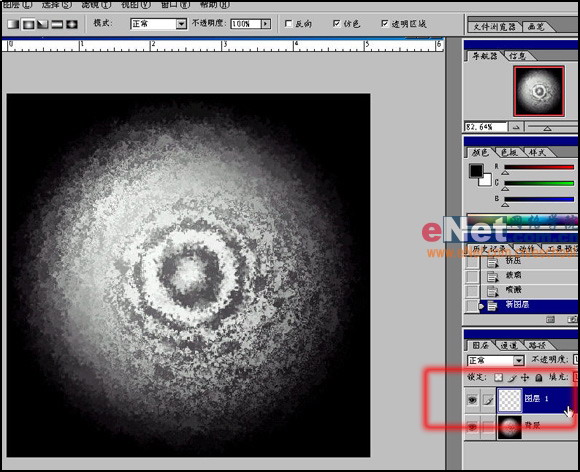Click the black foreground color swatch
This screenshot has height=472, width=580.
pyautogui.click(x=476, y=171)
